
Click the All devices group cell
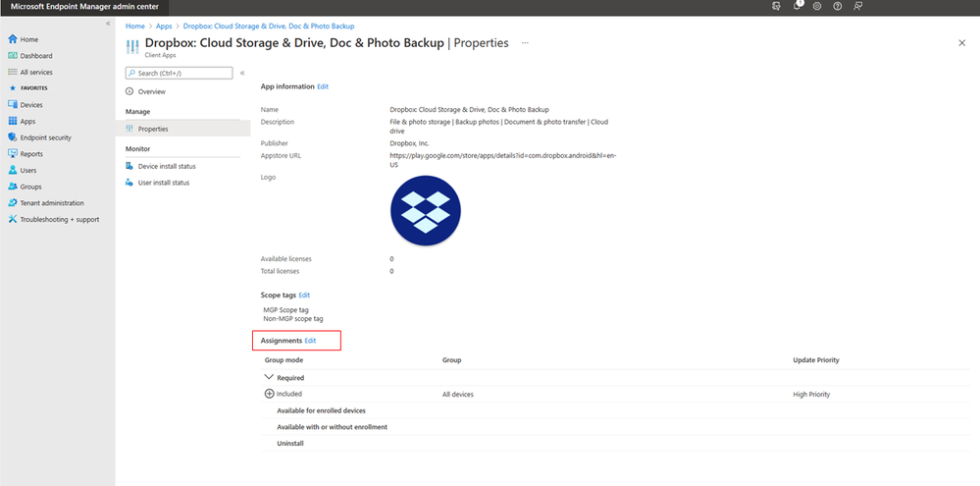457,394
